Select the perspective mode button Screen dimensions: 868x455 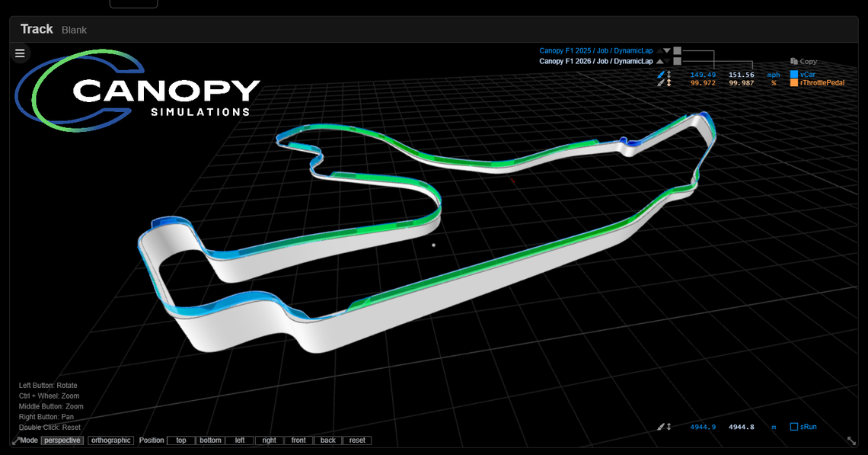tap(62, 441)
